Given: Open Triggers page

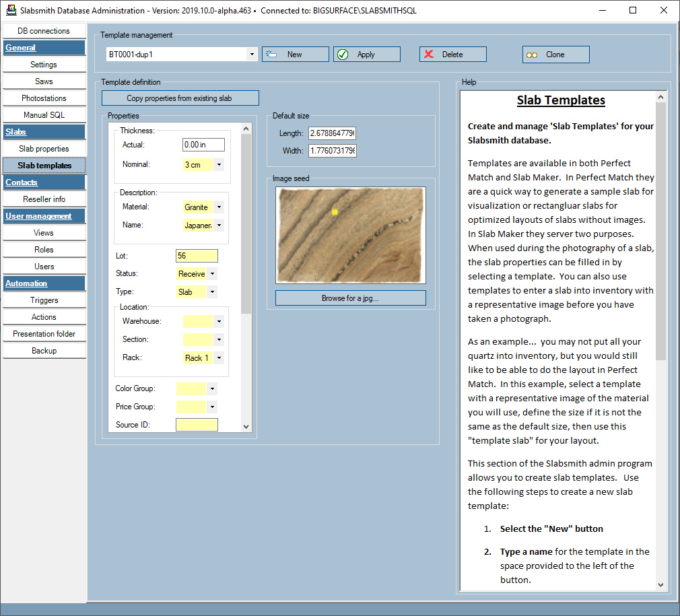Looking at the screenshot, I should coord(44,300).
